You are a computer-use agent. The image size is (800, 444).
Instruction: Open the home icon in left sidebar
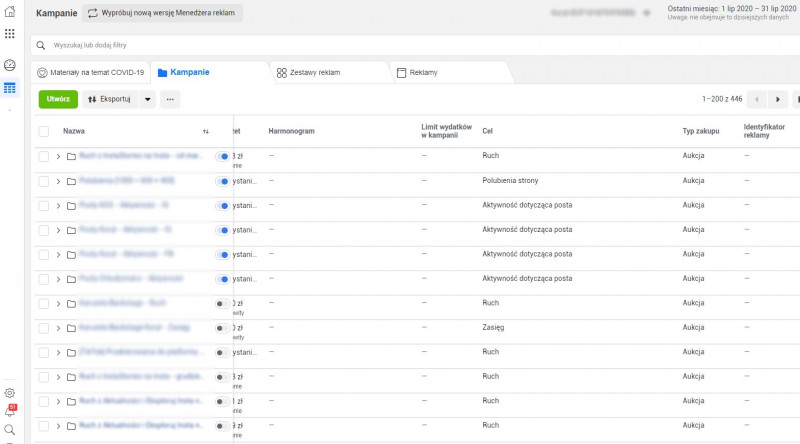10,12
